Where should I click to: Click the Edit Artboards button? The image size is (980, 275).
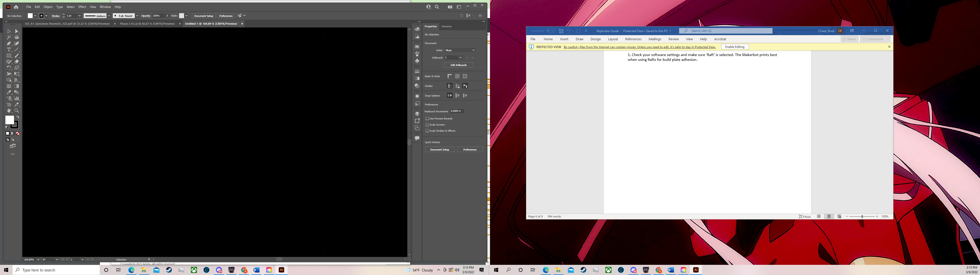coord(458,65)
